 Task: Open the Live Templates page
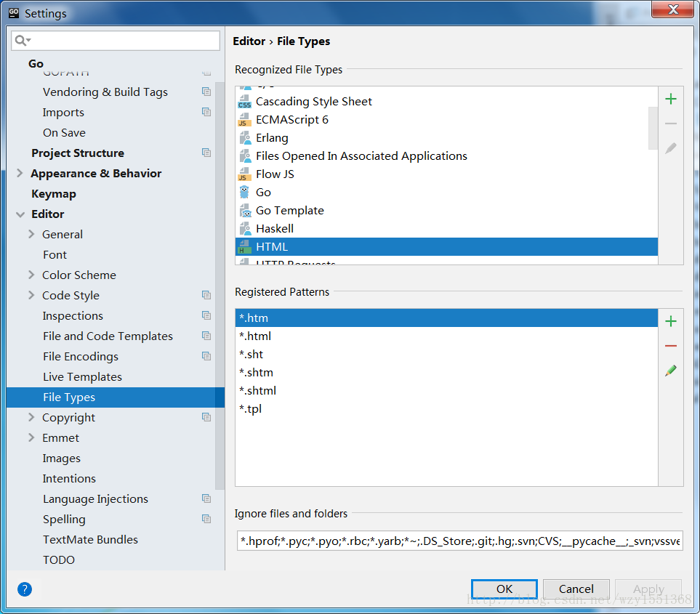click(x=82, y=377)
